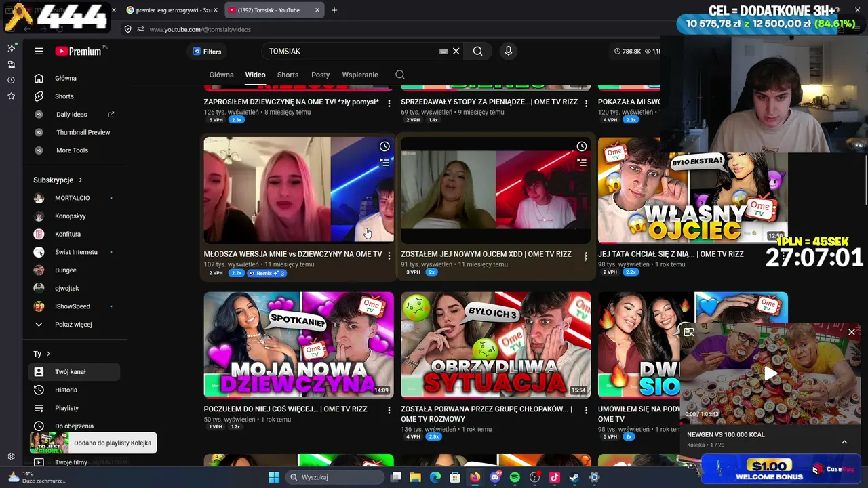This screenshot has height=488, width=868.
Task: Play the MOJA NOWA DZIEWCZYNA thumbnail
Action: click(298, 344)
